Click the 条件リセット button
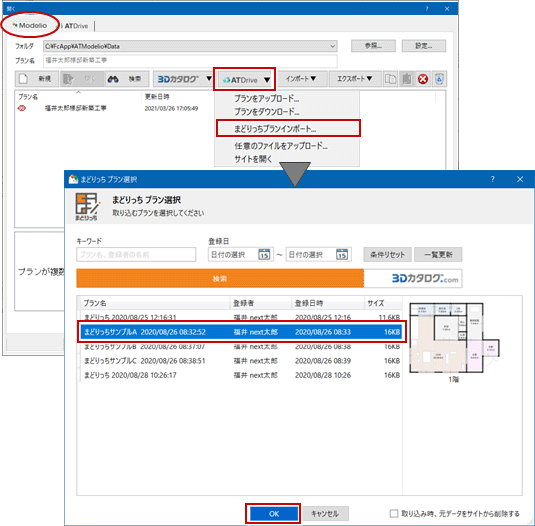This screenshot has height=526, width=535. click(387, 254)
